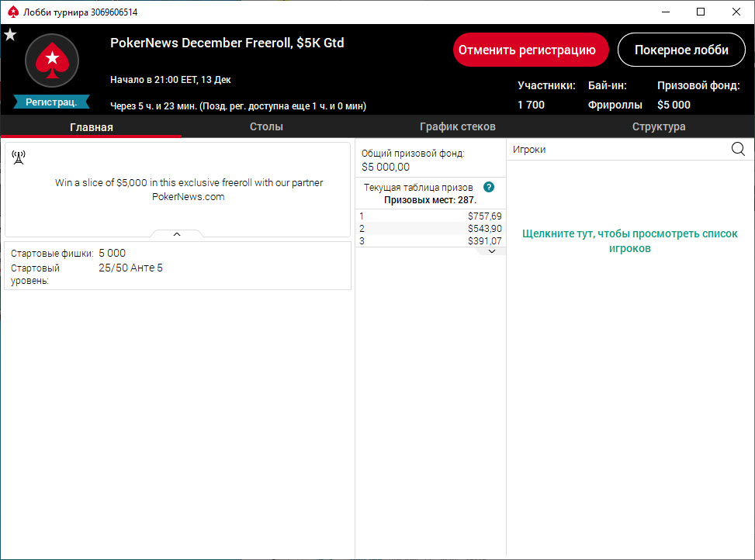This screenshot has height=560, width=755.
Task: Click the Призовой фонд value $5 000
Action: click(x=674, y=105)
